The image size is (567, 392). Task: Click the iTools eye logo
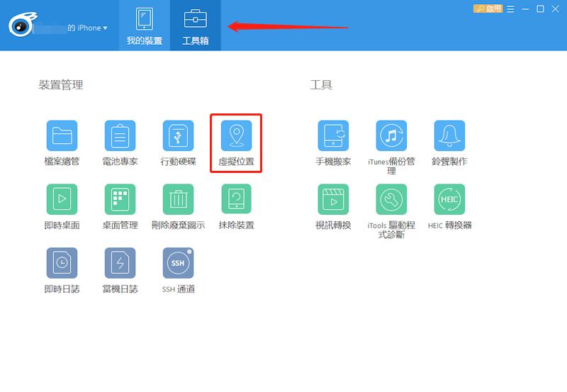(x=23, y=25)
